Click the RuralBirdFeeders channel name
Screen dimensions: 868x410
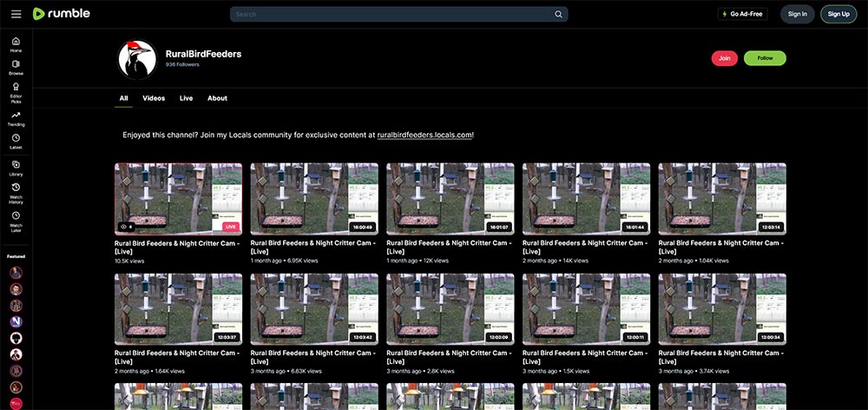pyautogui.click(x=203, y=54)
